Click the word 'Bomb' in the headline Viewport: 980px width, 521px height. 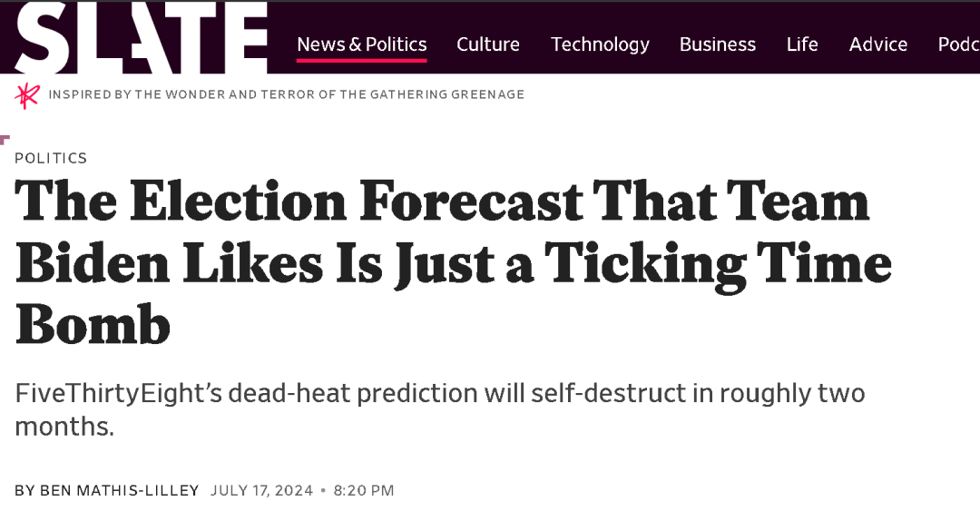(93, 324)
